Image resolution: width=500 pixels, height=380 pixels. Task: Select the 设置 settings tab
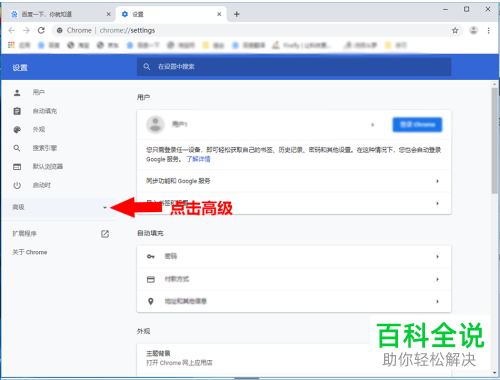pyautogui.click(x=171, y=14)
